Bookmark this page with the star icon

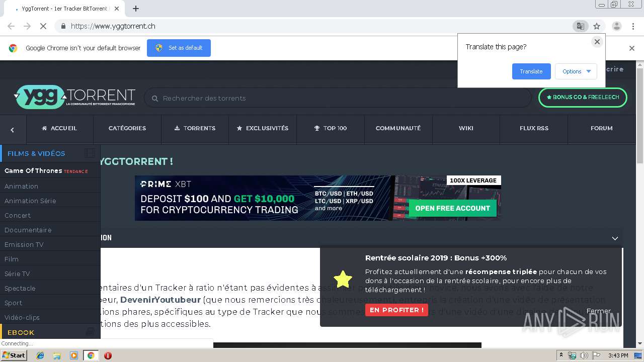point(597,26)
